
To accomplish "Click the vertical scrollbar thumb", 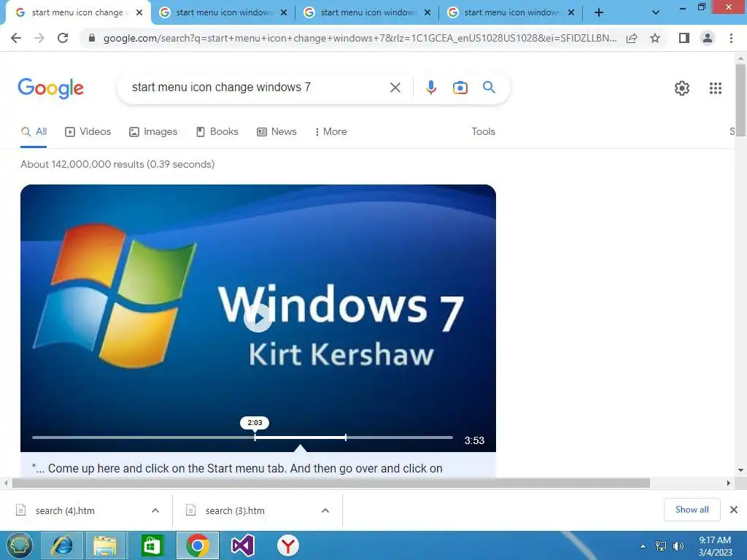I will (740, 101).
